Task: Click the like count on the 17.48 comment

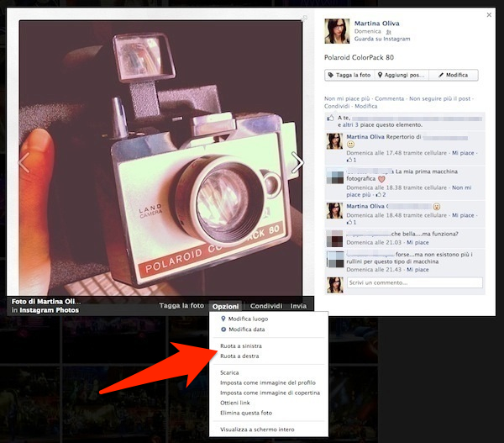Action: (x=352, y=160)
